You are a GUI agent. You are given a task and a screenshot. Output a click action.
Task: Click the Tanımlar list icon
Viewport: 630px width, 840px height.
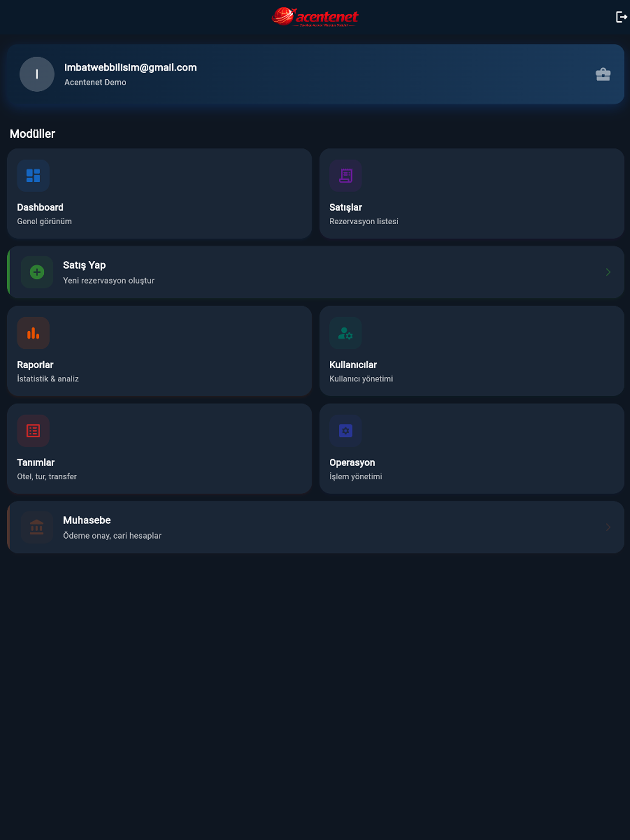[x=33, y=431]
